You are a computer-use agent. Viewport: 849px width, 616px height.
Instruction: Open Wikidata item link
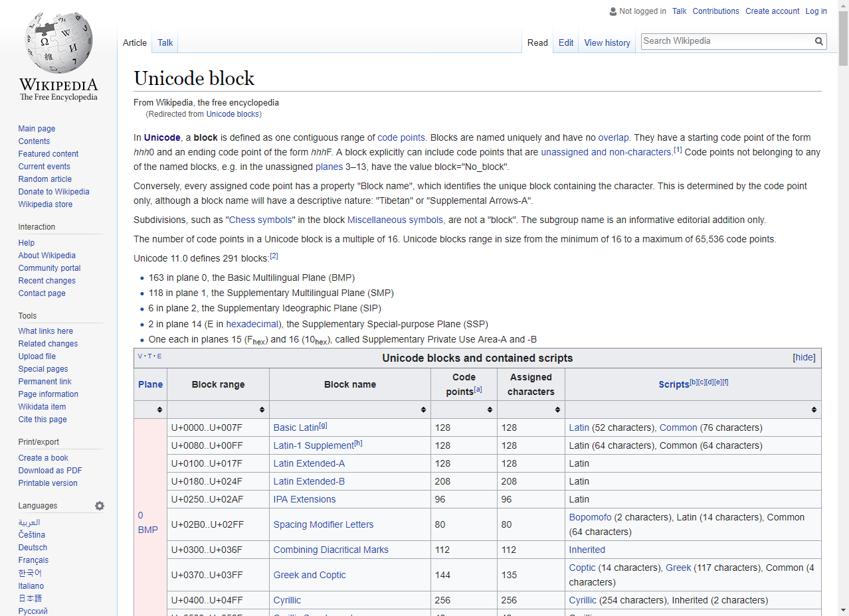coord(42,407)
